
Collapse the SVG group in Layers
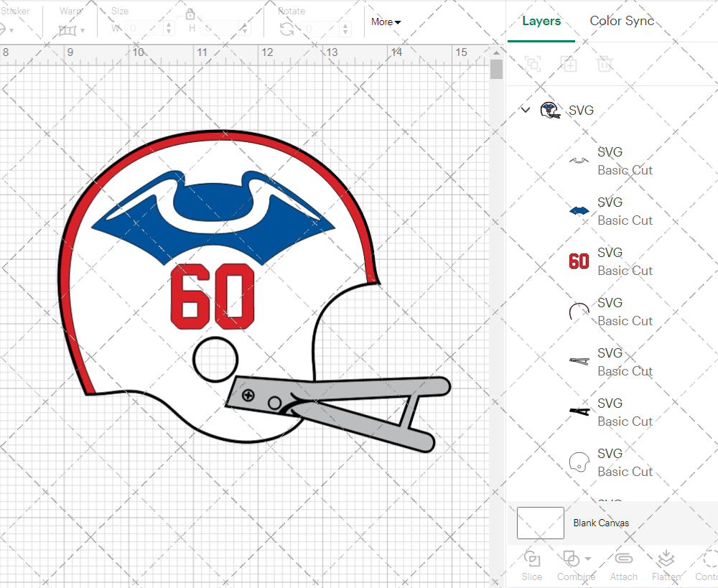coord(526,110)
